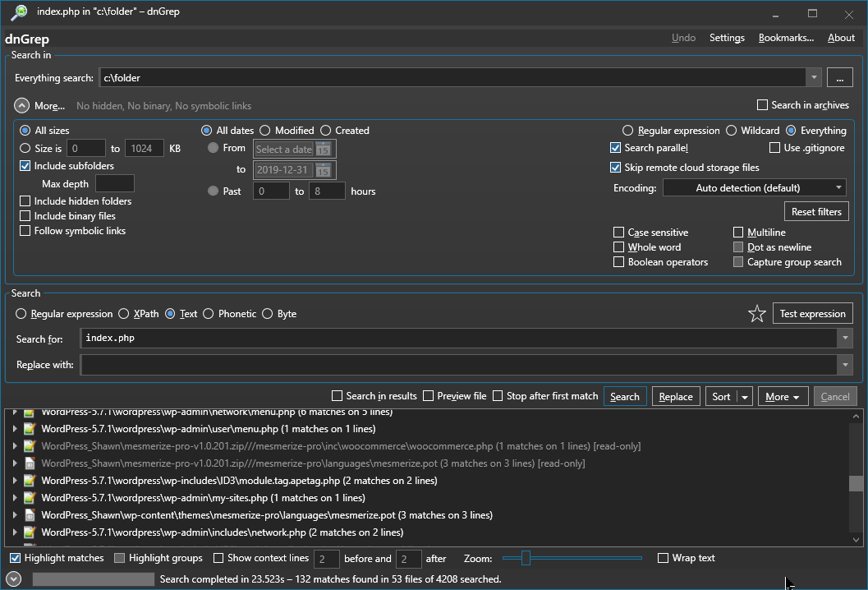The height and width of the screenshot is (590, 868).
Task: Click the Search button
Action: pos(625,397)
